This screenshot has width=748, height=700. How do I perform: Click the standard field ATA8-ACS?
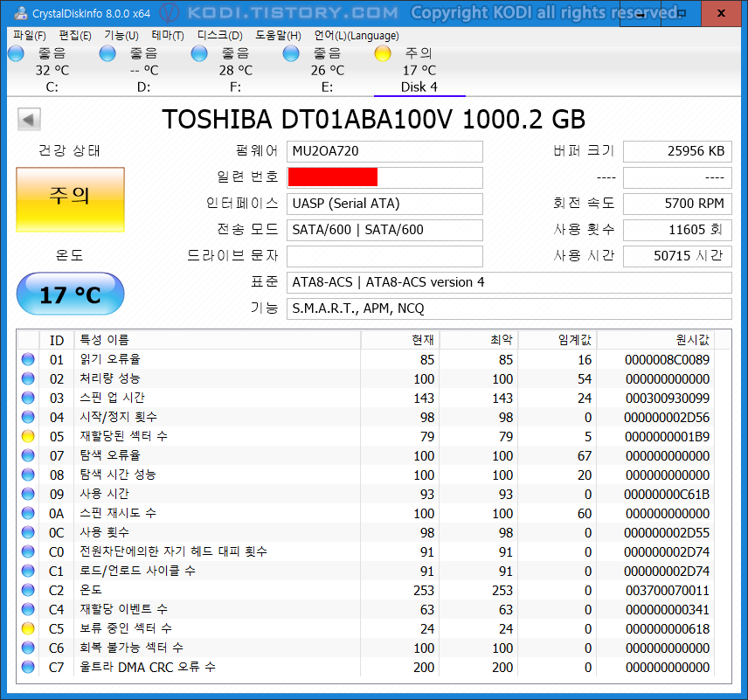tap(509, 282)
